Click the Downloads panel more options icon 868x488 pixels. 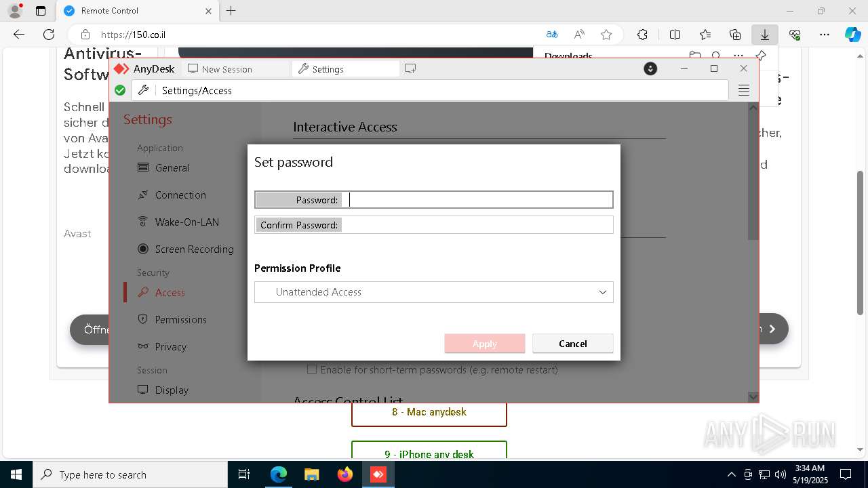coord(738,56)
